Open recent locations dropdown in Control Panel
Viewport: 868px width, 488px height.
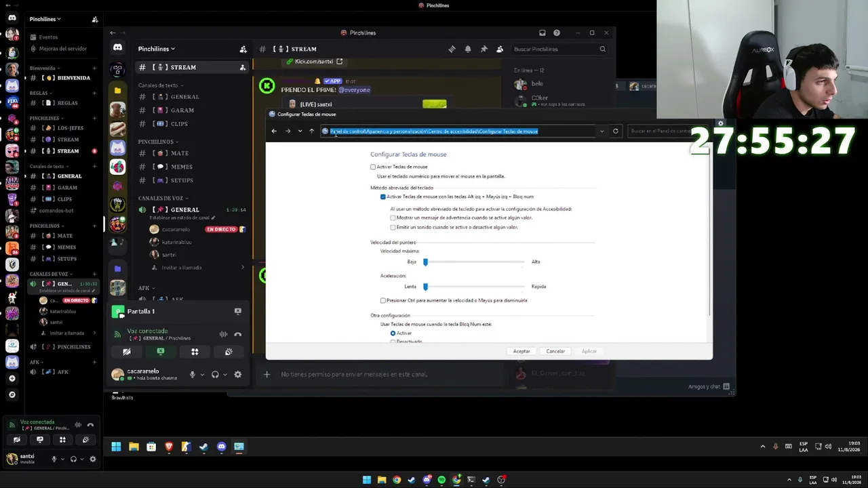(300, 131)
